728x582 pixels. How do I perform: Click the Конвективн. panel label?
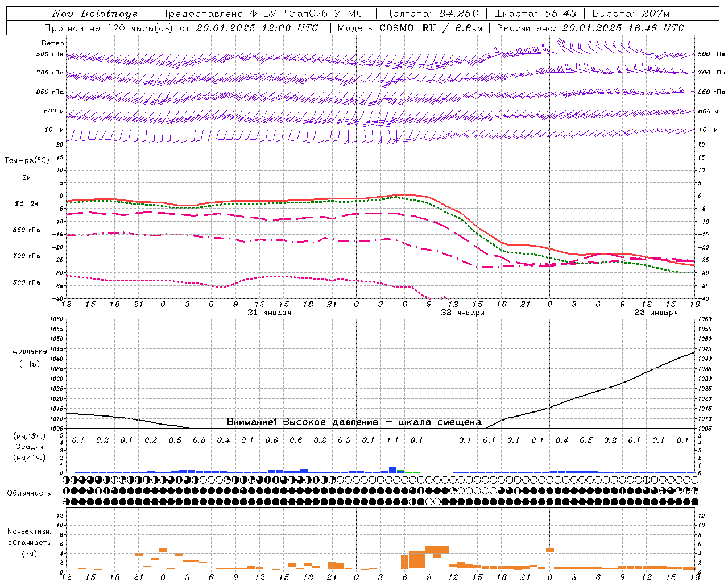click(30, 531)
